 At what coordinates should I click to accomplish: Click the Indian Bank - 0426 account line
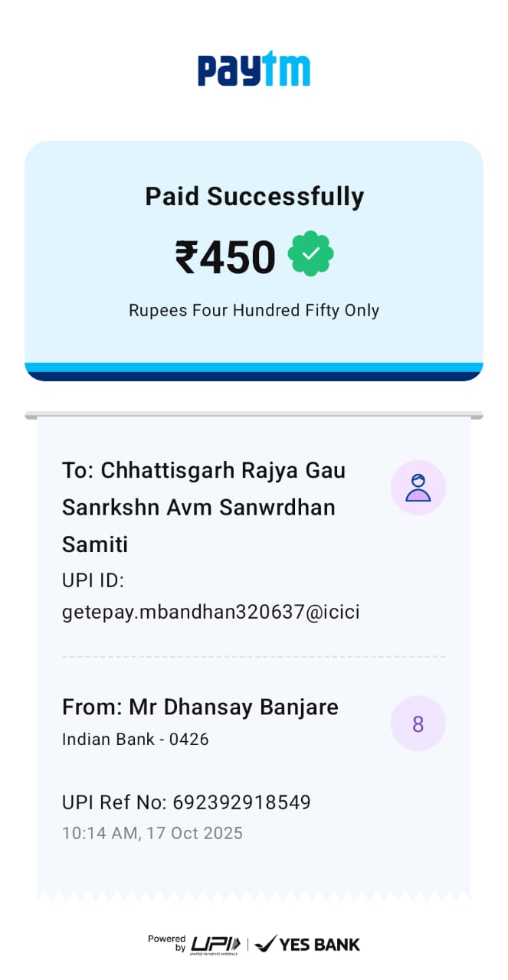135,740
